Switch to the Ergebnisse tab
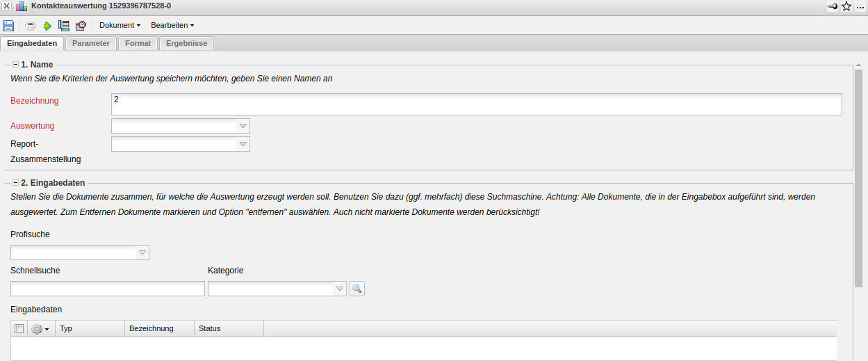Screen dimensions: 868x361 186,43
